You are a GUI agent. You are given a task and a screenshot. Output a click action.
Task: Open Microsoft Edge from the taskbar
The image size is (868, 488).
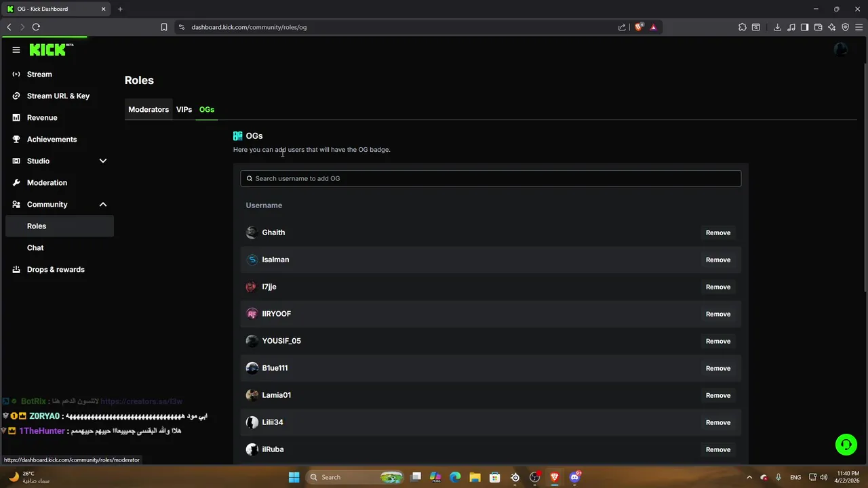click(x=456, y=477)
